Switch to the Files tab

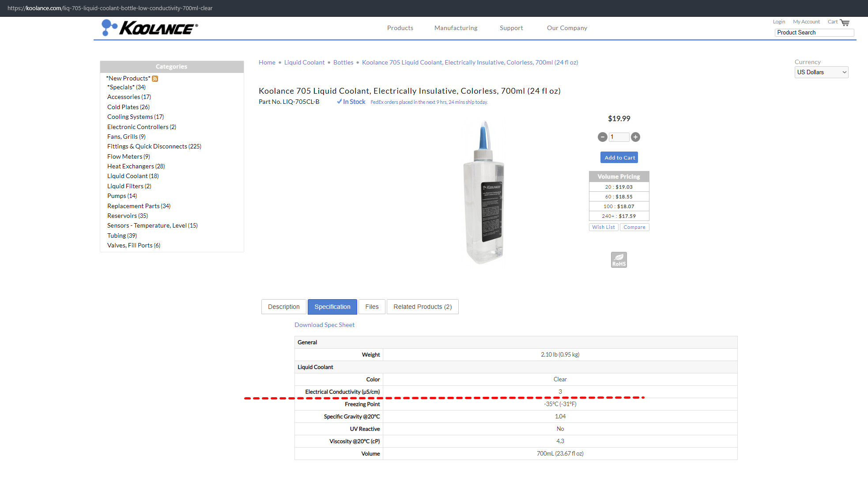pyautogui.click(x=372, y=307)
